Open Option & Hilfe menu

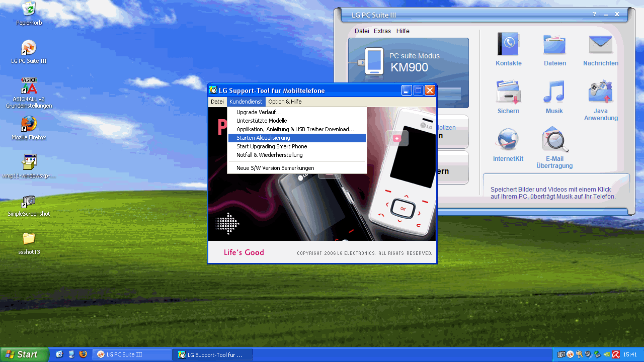tap(285, 102)
